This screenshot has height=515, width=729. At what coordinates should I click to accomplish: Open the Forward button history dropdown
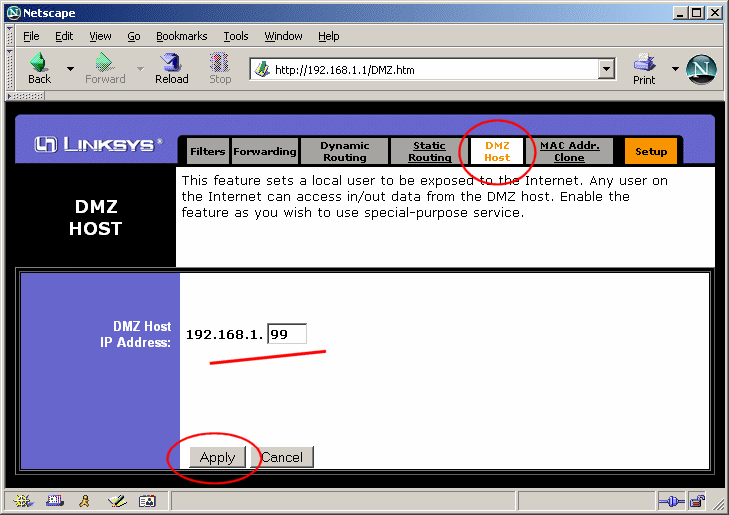140,69
